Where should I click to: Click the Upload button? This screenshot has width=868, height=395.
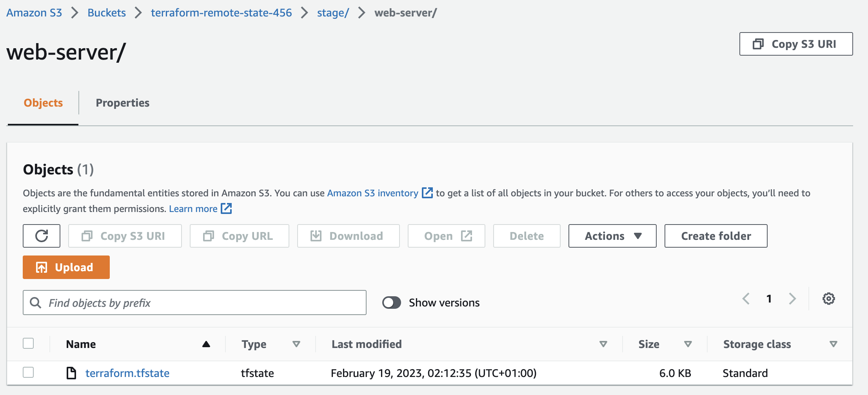[66, 267]
